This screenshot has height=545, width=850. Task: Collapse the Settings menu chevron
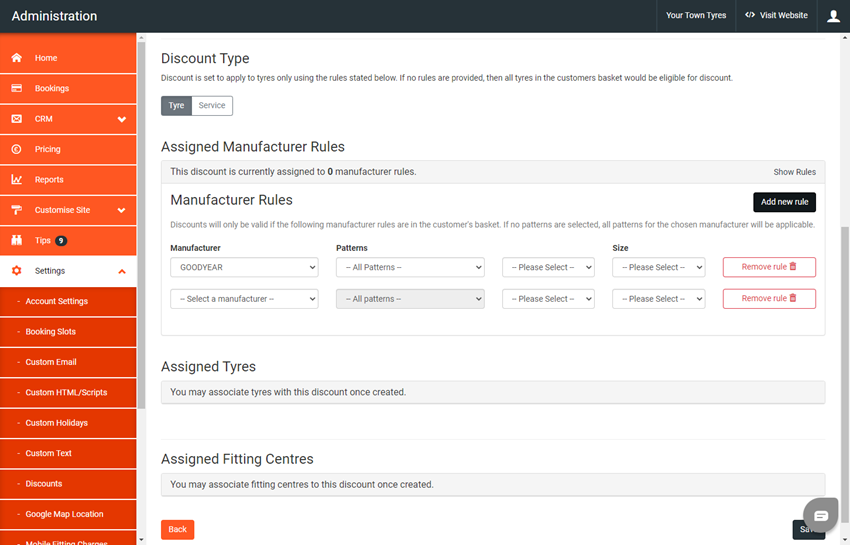pyautogui.click(x=122, y=271)
